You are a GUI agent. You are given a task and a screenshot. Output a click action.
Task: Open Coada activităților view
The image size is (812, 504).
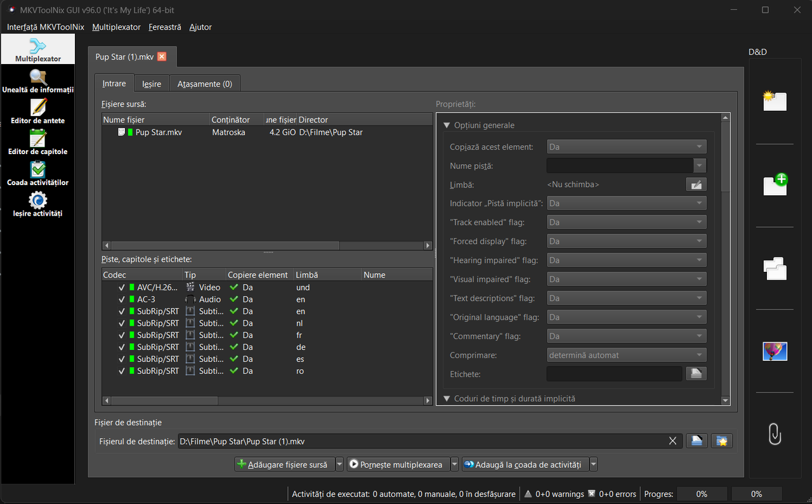38,174
